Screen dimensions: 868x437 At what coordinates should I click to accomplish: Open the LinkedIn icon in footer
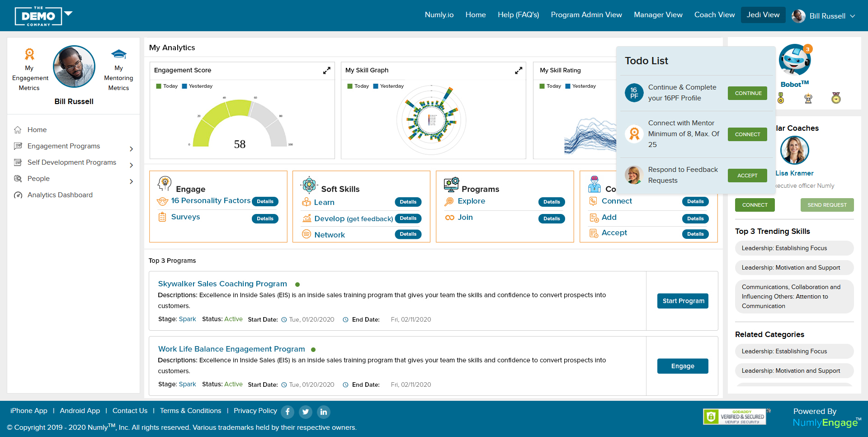tap(324, 412)
